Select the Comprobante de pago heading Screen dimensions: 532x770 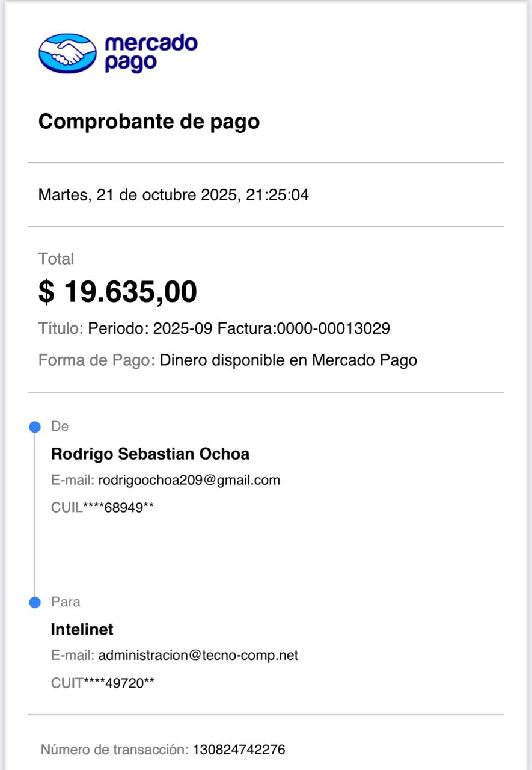[149, 122]
